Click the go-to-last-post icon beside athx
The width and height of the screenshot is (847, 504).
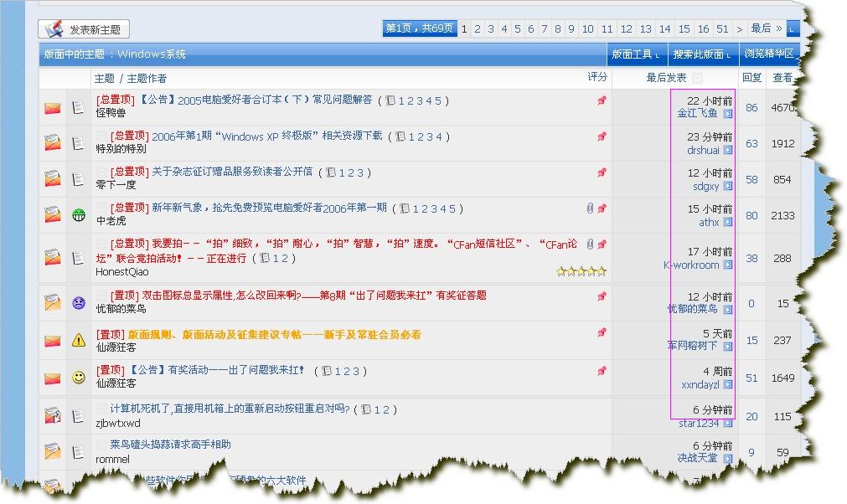tap(728, 222)
